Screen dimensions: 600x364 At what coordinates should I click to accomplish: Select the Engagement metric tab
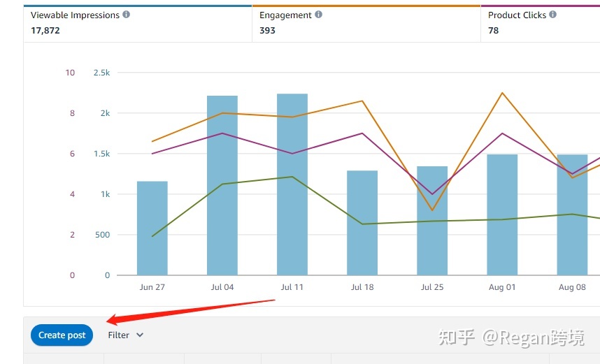click(x=366, y=24)
